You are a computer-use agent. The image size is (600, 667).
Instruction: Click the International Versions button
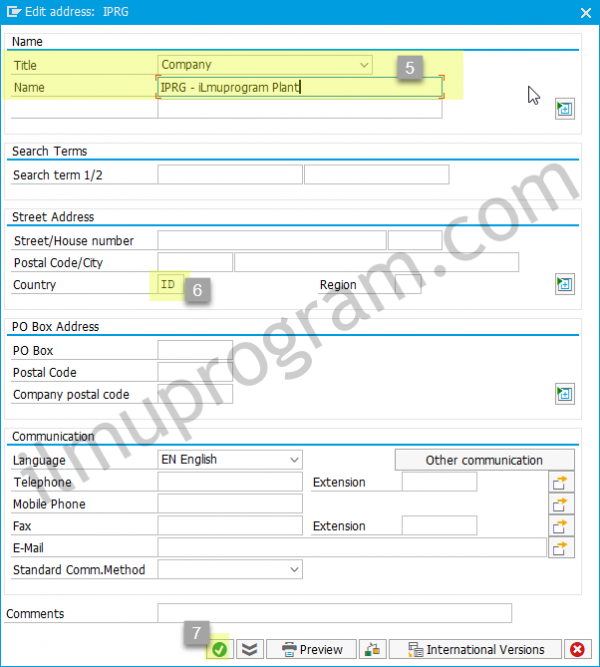[475, 650]
